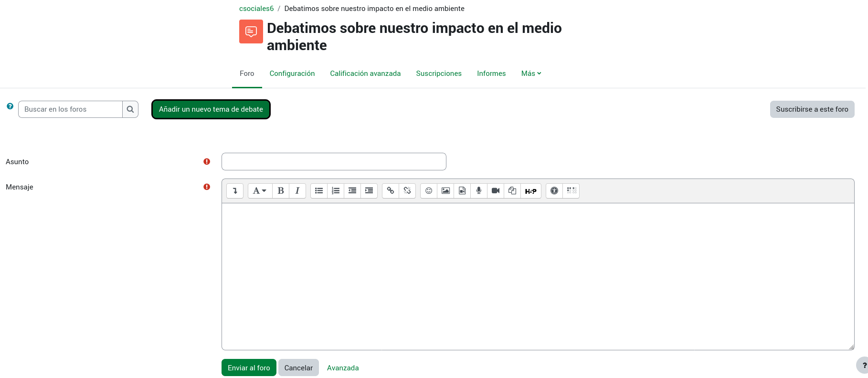Open the Configuración tab
The width and height of the screenshot is (868, 378).
(x=292, y=73)
